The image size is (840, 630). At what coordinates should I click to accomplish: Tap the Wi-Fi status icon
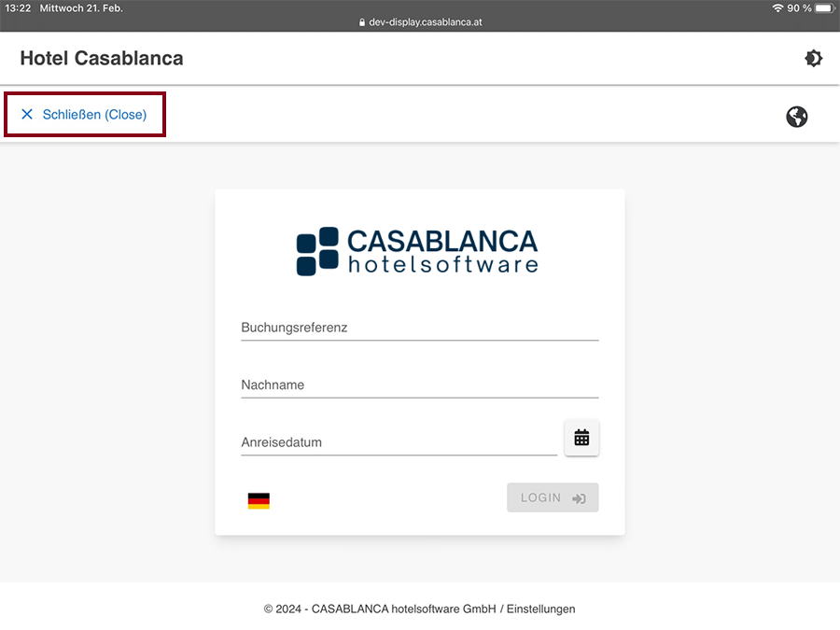tap(777, 8)
